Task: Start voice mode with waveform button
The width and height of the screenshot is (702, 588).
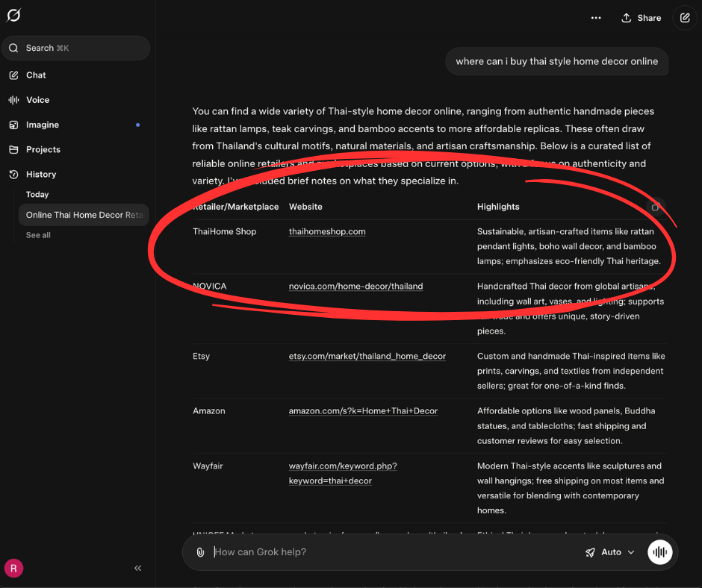Action: 659,552
